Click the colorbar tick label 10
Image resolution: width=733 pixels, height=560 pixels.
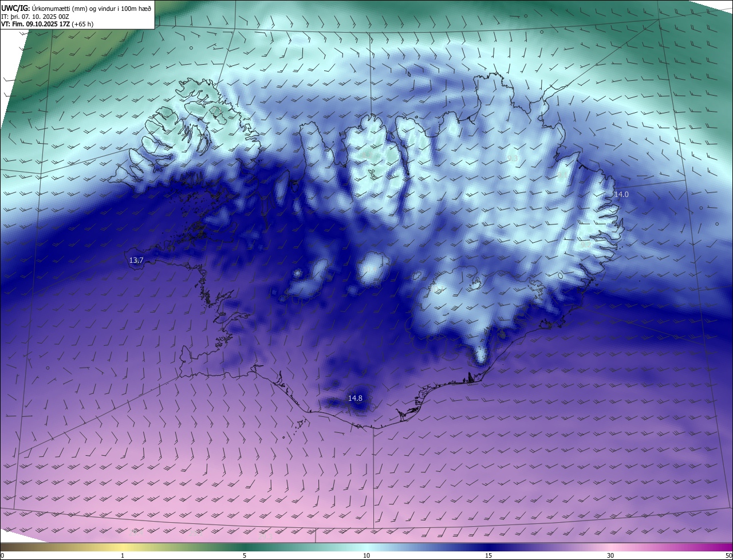click(366, 555)
